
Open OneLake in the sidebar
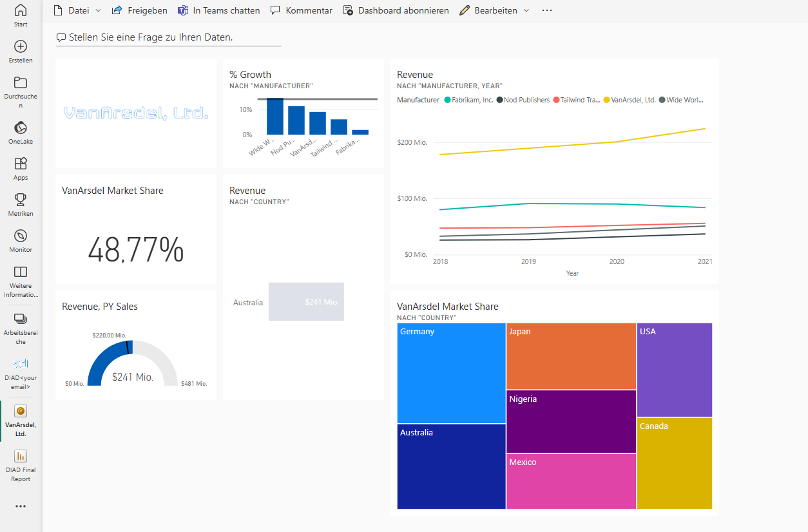[x=21, y=133]
